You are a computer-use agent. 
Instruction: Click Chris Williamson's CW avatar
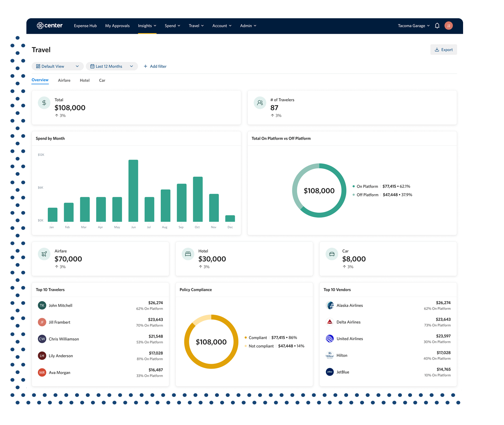pyautogui.click(x=42, y=339)
